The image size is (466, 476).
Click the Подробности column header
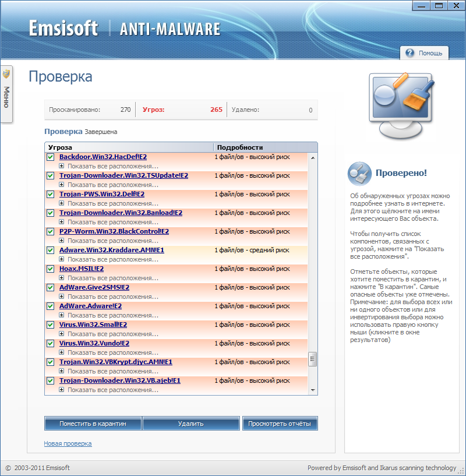(x=266, y=147)
